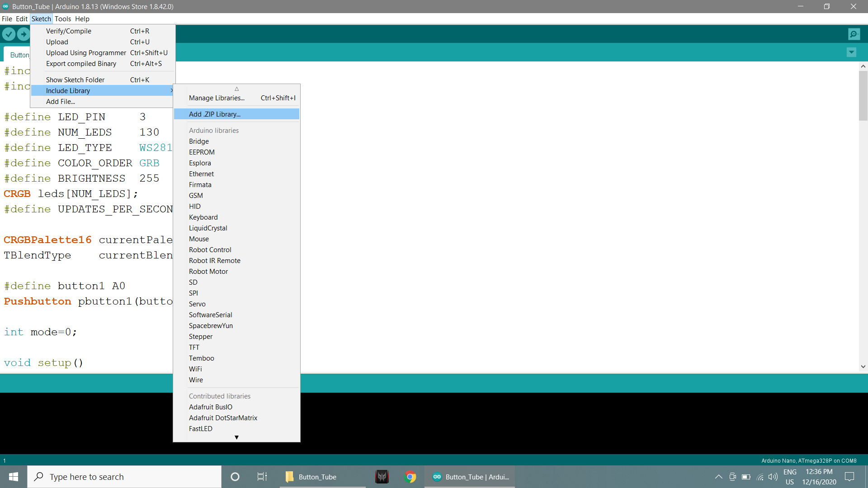The width and height of the screenshot is (868, 488).
Task: Click the Upload arrow toolbar icon
Action: point(24,34)
